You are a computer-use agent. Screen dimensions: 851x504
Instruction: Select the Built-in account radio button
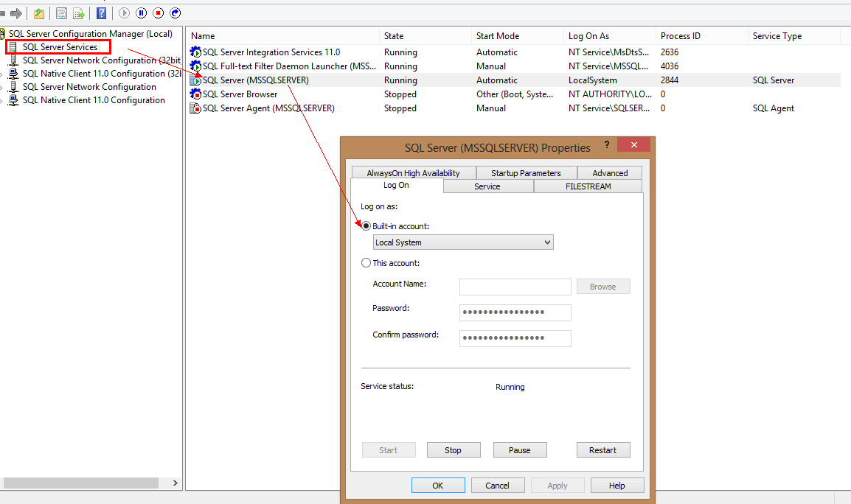tap(367, 226)
